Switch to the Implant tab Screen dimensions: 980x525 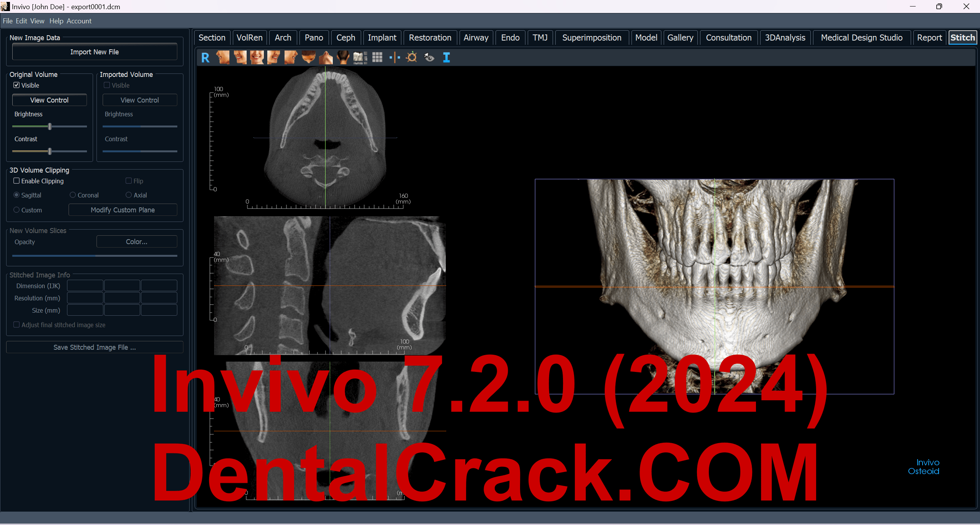382,37
